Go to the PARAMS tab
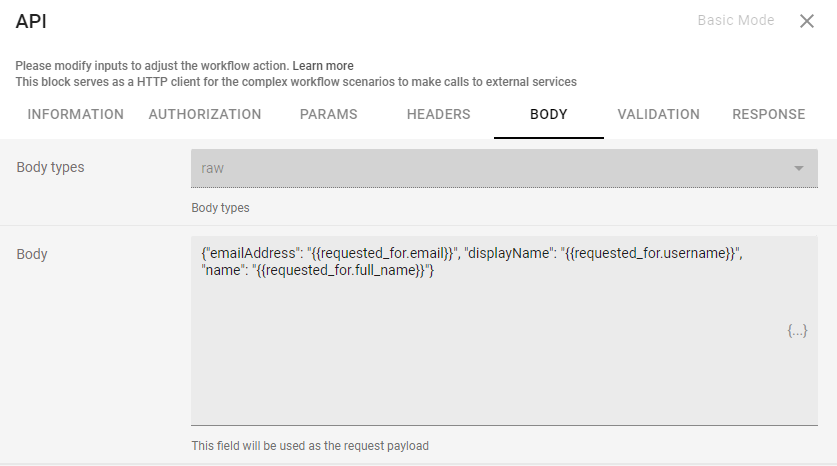This screenshot has width=837, height=466. click(328, 114)
